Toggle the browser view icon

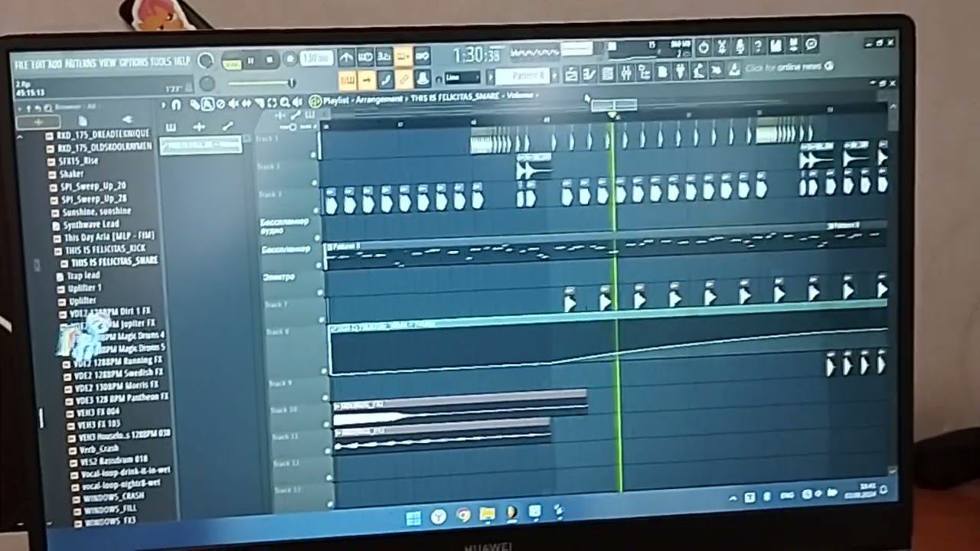(x=645, y=72)
